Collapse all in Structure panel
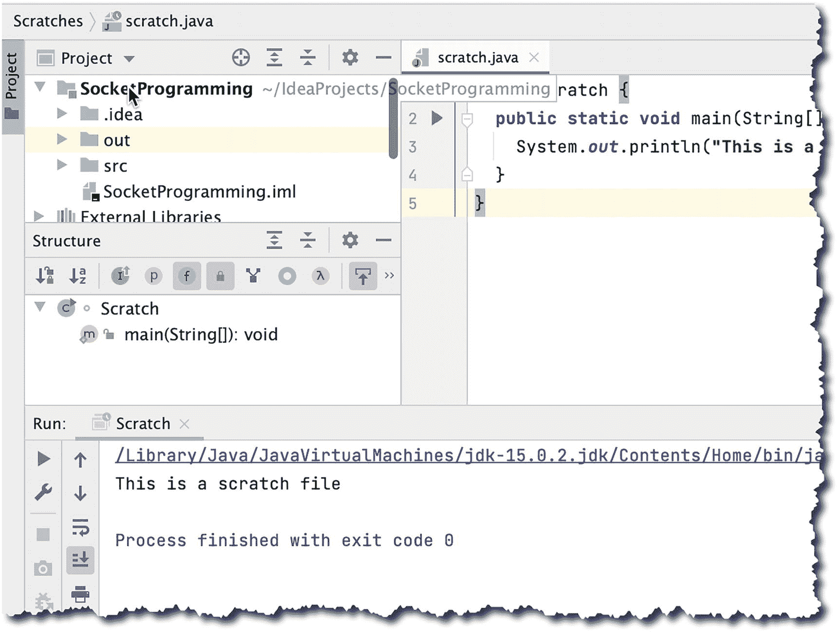Viewport: 840px width, 635px height. [308, 240]
